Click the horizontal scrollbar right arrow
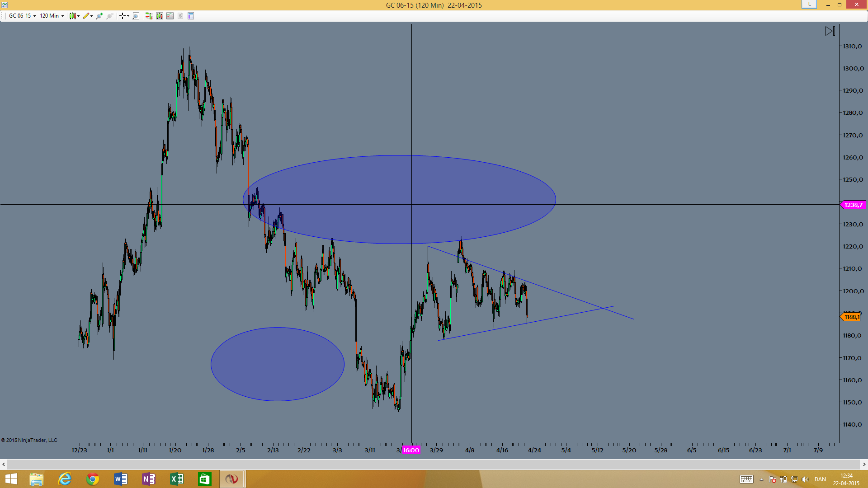This screenshot has height=488, width=868. 864,464
